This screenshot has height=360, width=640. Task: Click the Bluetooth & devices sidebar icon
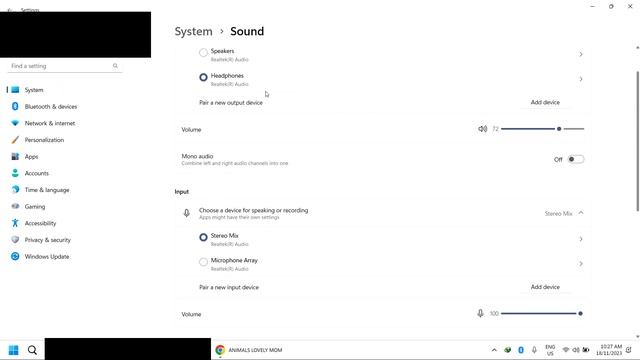pyautogui.click(x=15, y=107)
